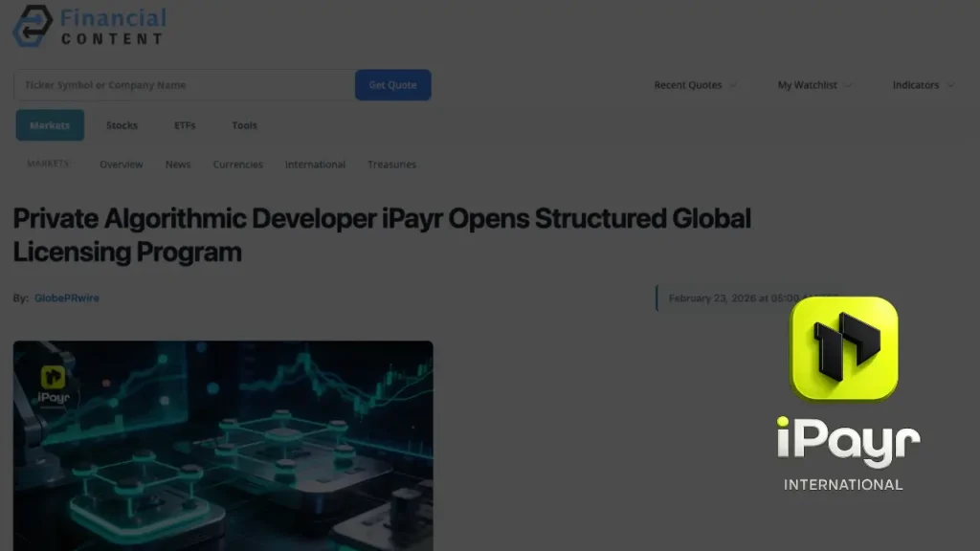Open the GlobePRwire author link
Viewport: 980px width, 551px height.
click(x=66, y=298)
